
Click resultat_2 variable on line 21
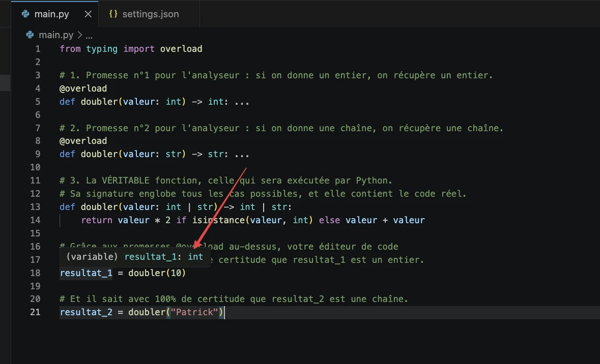(85, 312)
